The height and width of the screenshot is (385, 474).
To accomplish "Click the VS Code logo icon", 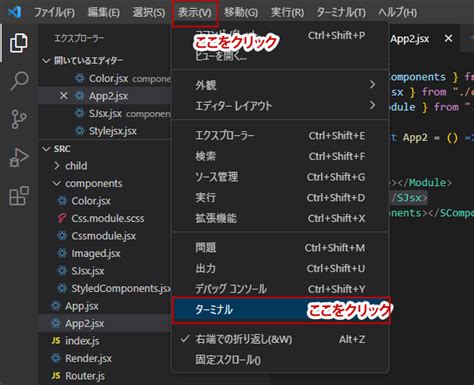I will click(x=14, y=12).
